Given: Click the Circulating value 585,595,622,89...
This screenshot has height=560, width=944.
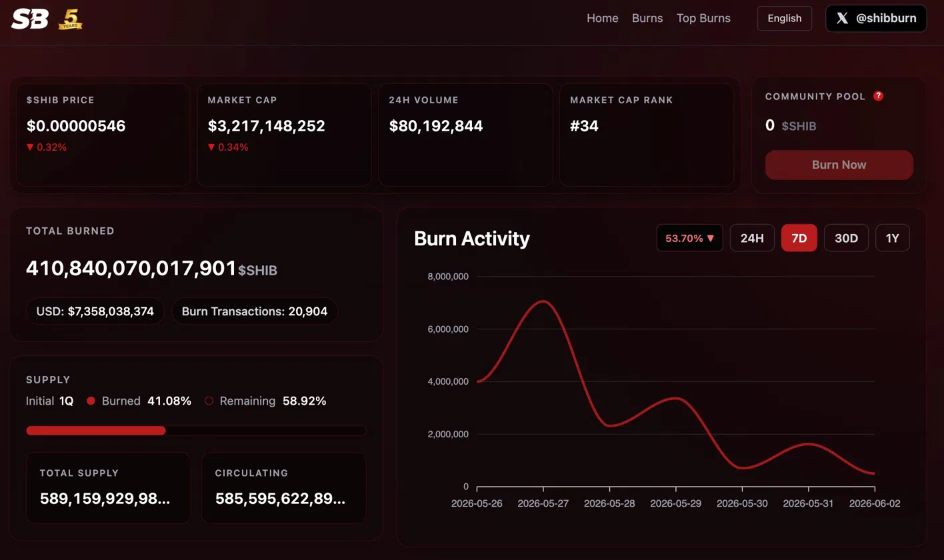Looking at the screenshot, I should click(x=281, y=499).
